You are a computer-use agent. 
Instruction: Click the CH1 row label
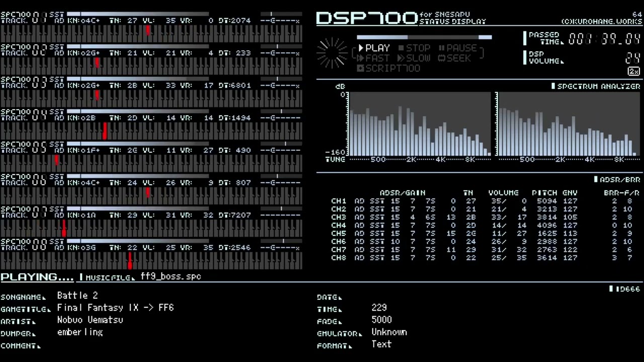(x=339, y=201)
